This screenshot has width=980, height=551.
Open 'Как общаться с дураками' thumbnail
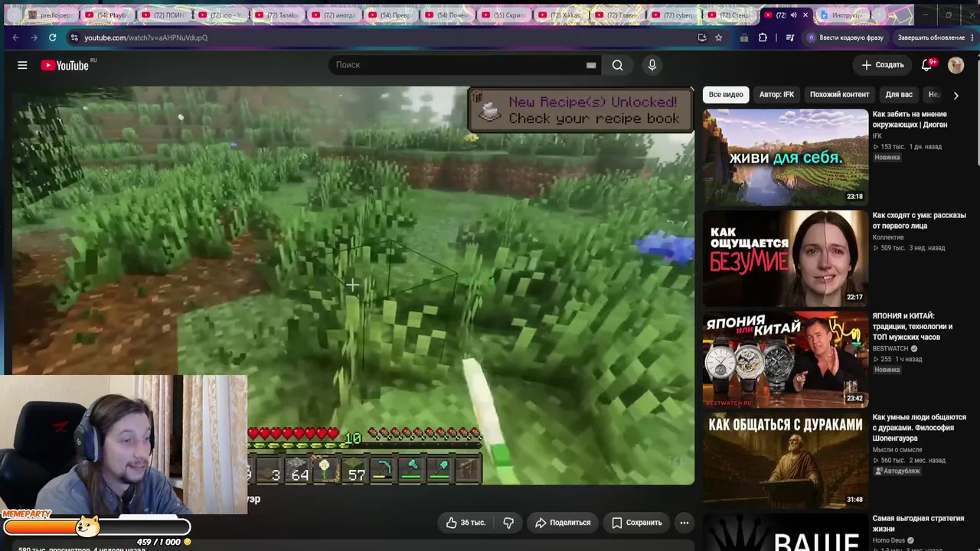click(x=786, y=460)
